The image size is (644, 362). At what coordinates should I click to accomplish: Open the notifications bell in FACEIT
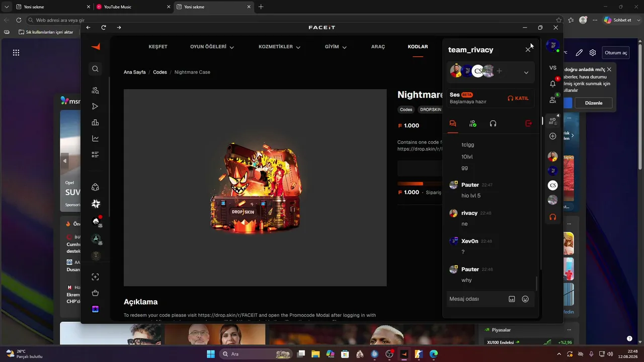point(553,83)
